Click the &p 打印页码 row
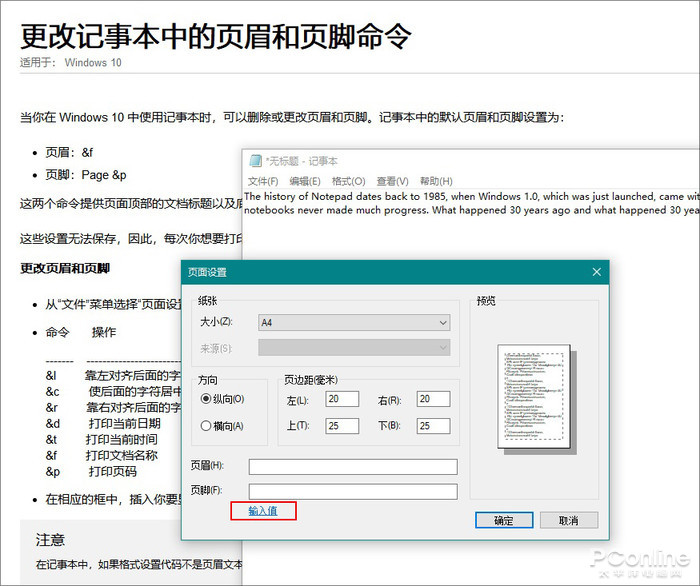700x586 pixels. pyautogui.click(x=91, y=471)
